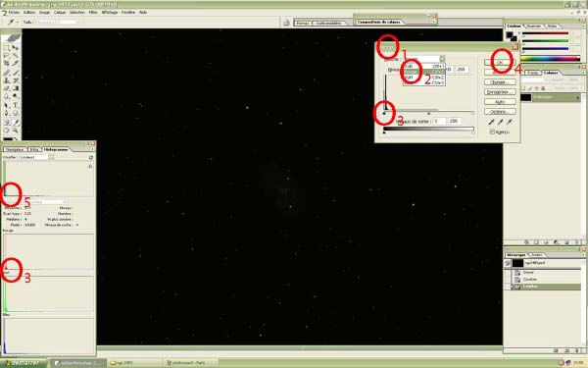Select the Hand tool
Viewport: 588px width, 368px height.
point(7,131)
